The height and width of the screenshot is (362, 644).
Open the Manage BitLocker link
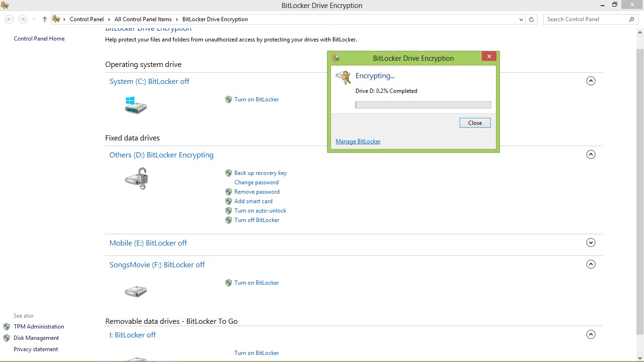[358, 141]
